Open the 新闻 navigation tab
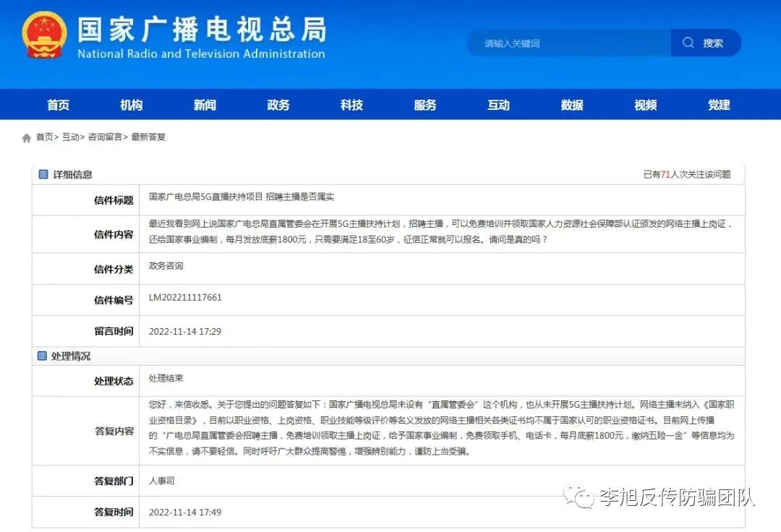The width and height of the screenshot is (781, 532). coord(205,105)
